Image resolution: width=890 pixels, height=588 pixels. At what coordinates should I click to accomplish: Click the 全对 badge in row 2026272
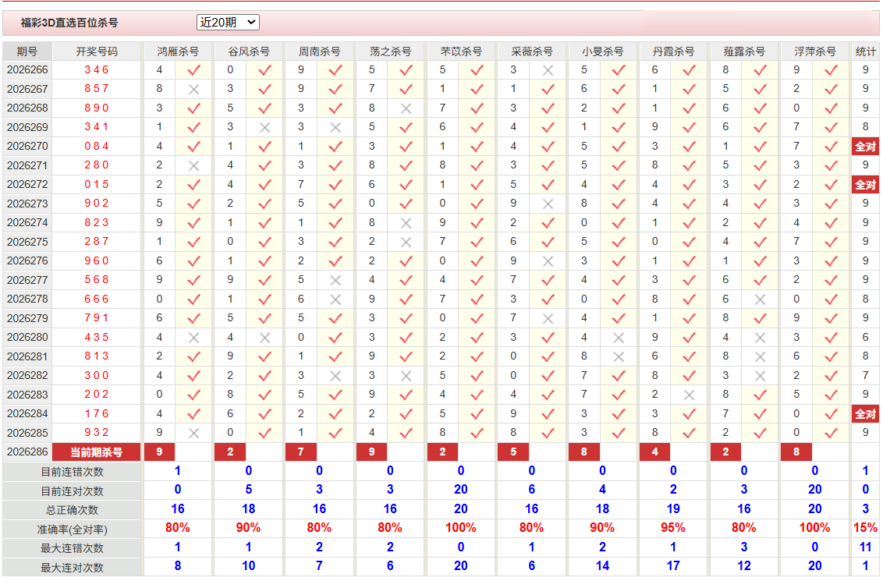point(865,185)
